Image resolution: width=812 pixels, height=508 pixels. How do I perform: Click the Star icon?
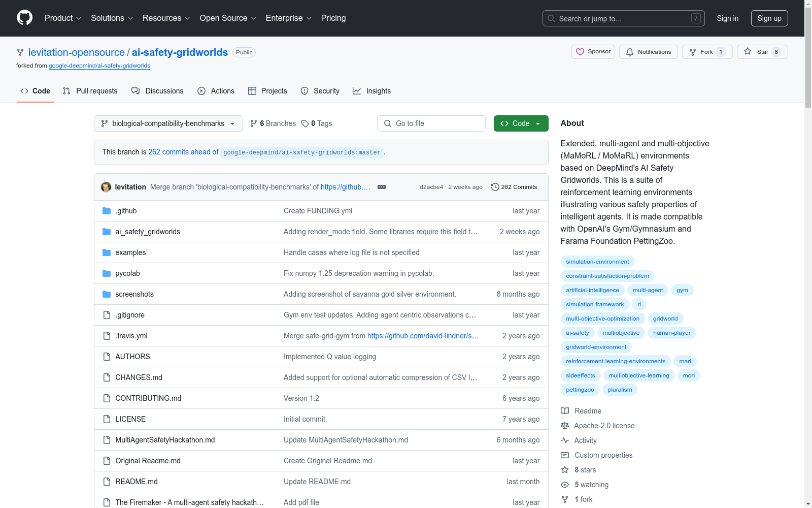tap(748, 51)
